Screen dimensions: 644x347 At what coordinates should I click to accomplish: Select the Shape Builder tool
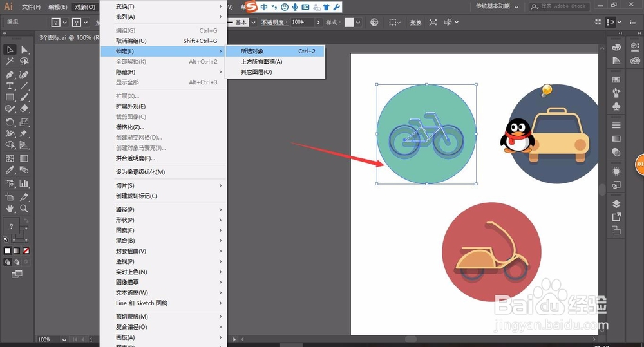coord(10,145)
